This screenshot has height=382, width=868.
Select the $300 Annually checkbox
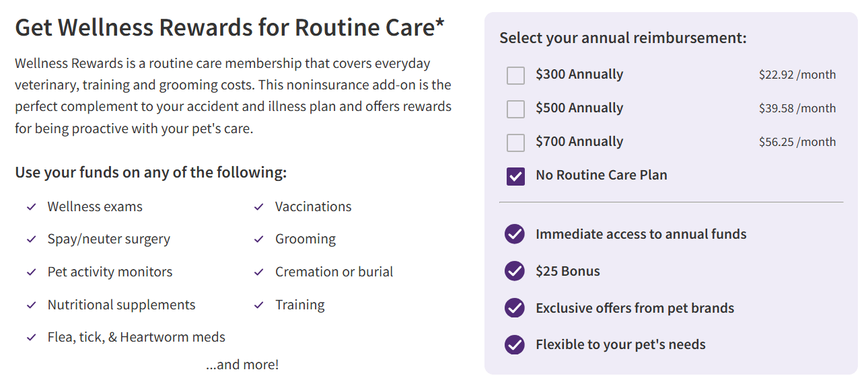[x=515, y=75]
